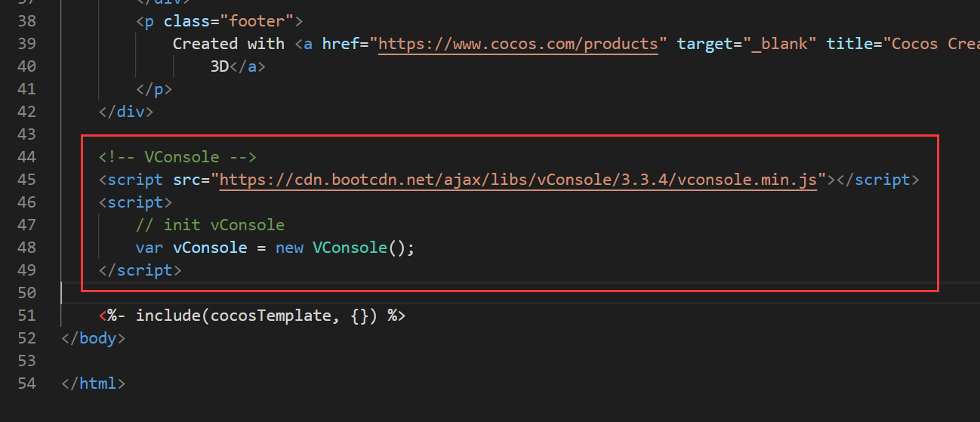This screenshot has height=422, width=980.
Task: Click the cocosTemplate include argument
Action: click(270, 316)
